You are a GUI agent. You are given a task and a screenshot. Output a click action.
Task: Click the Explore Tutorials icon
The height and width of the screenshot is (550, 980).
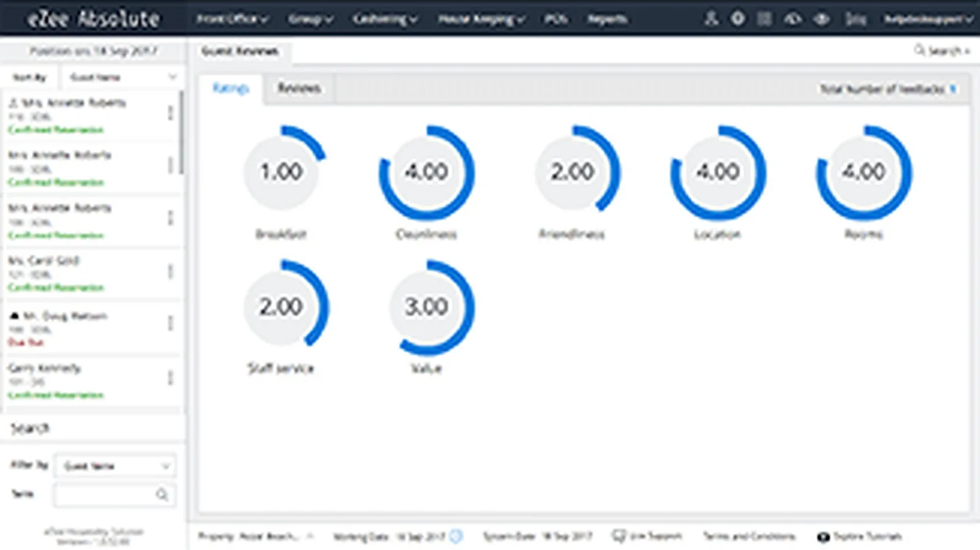[x=823, y=537]
